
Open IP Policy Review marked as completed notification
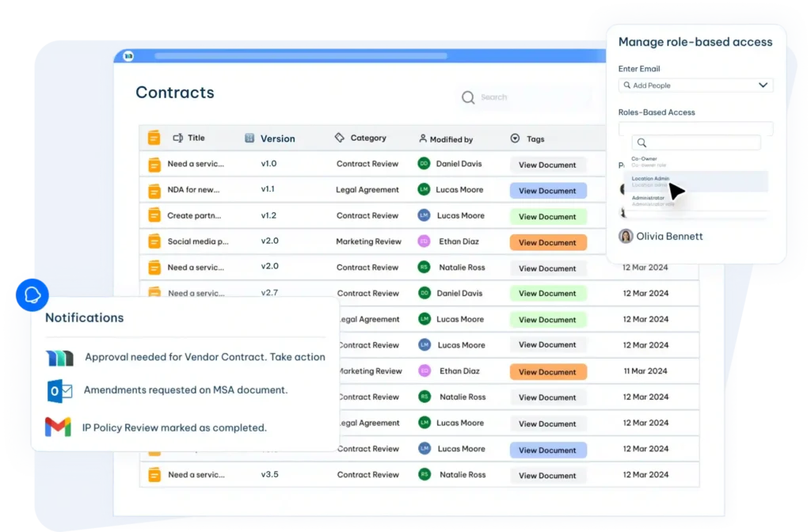pos(174,427)
